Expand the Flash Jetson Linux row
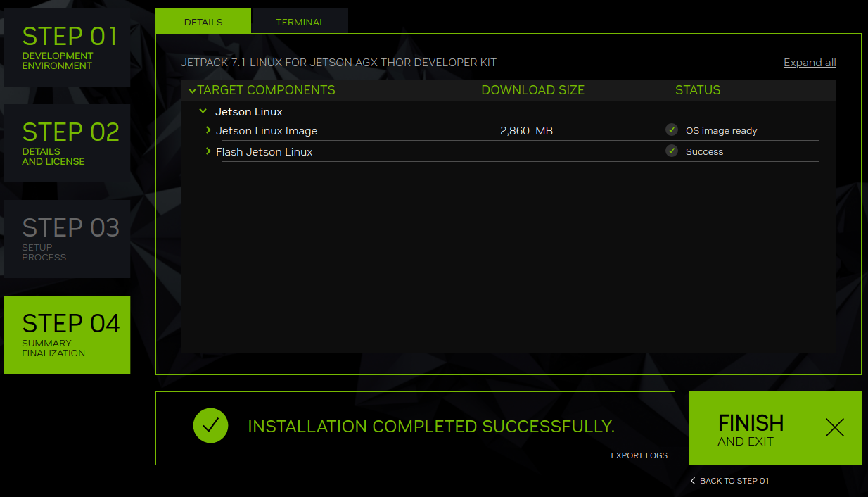Image resolution: width=868 pixels, height=497 pixels. coord(208,151)
